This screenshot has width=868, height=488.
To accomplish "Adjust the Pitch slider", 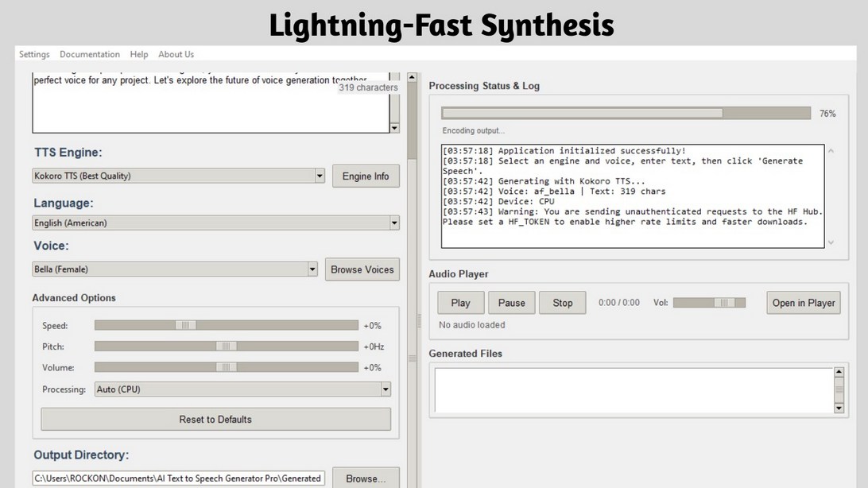I will pos(225,346).
